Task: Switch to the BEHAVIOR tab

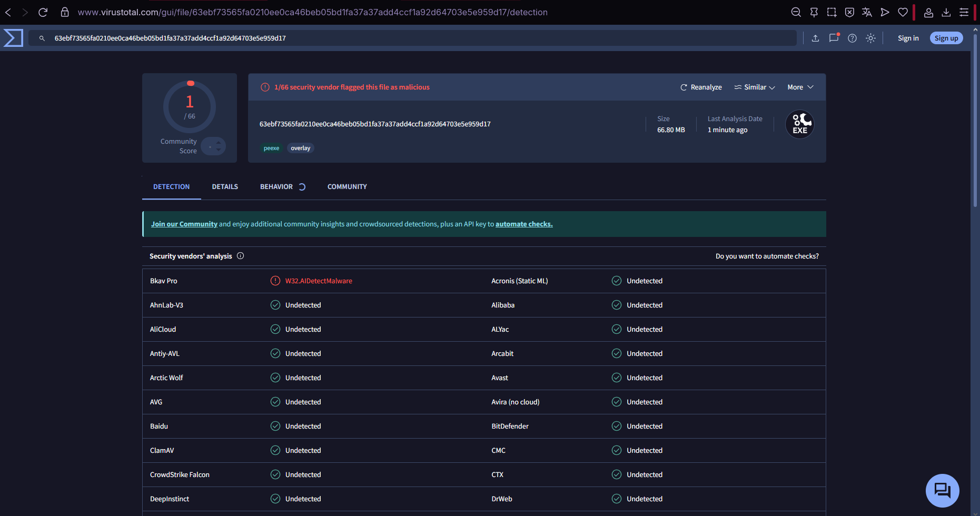Action: point(276,187)
